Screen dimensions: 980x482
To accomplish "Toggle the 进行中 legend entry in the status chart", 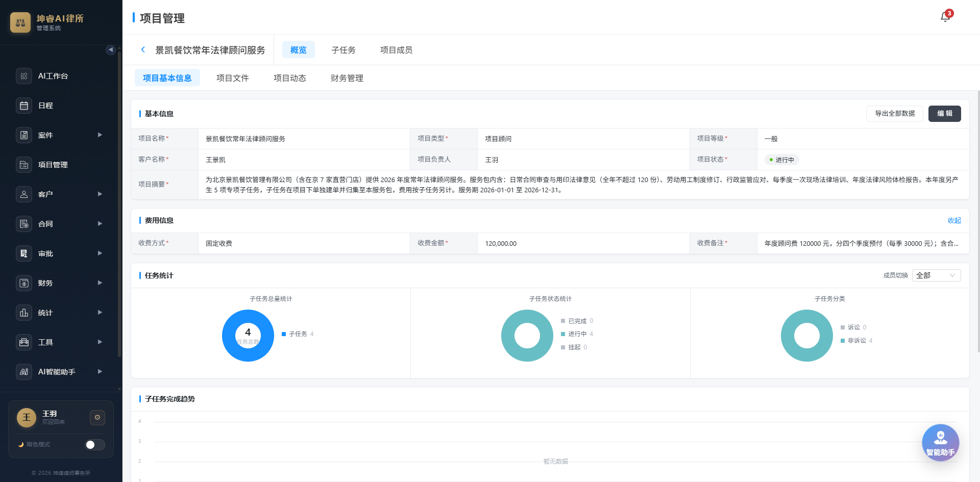I will 577,334.
